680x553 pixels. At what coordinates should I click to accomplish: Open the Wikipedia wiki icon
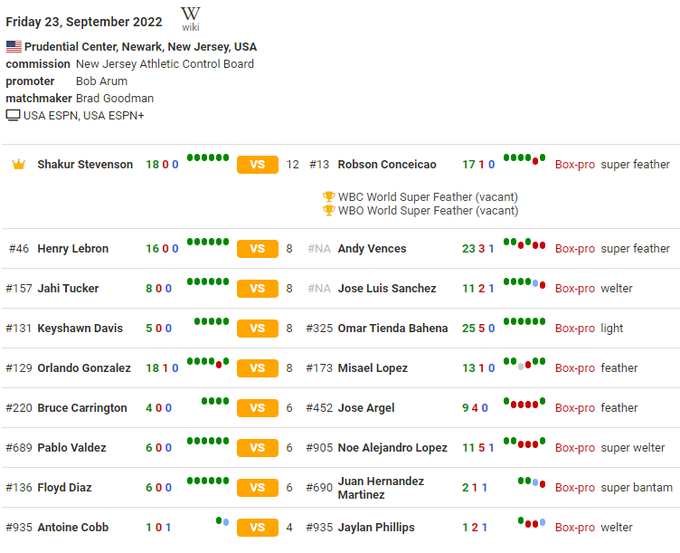[190, 18]
